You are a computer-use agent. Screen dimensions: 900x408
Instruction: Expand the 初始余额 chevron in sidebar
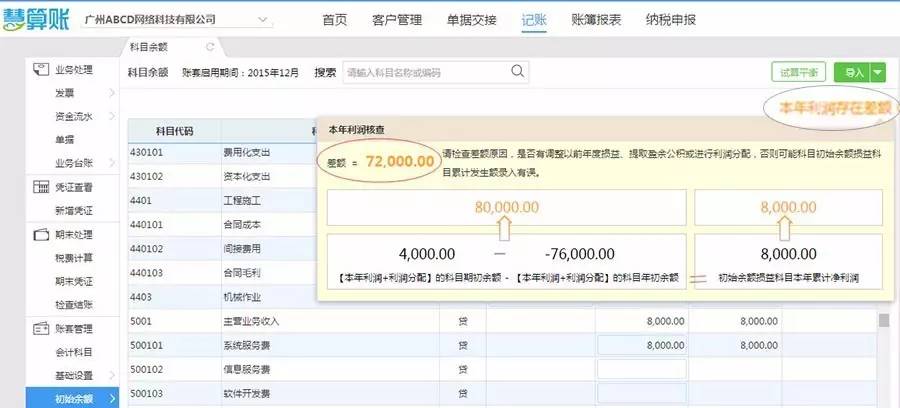112,399
